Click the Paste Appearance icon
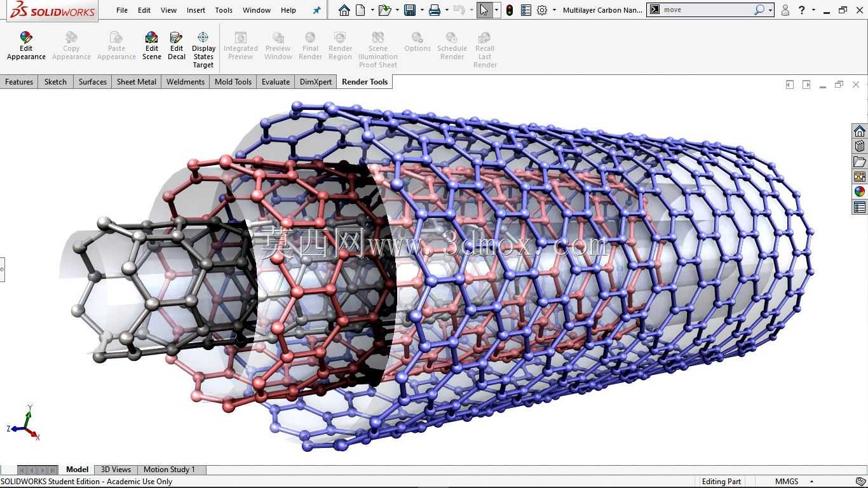 pos(116,37)
